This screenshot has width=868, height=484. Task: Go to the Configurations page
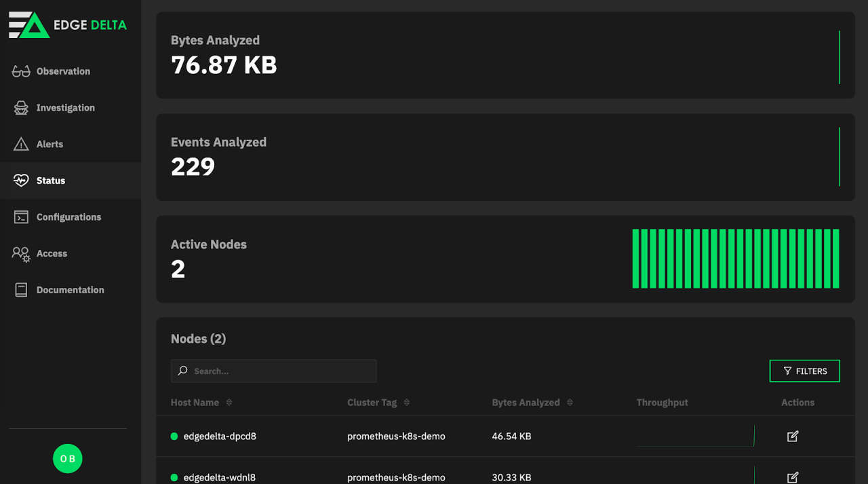68,217
